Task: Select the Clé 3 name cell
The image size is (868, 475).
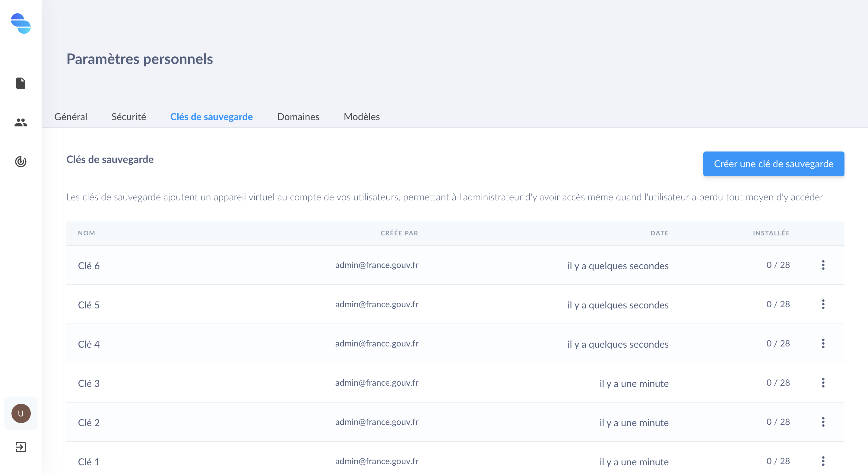Action: click(x=89, y=383)
